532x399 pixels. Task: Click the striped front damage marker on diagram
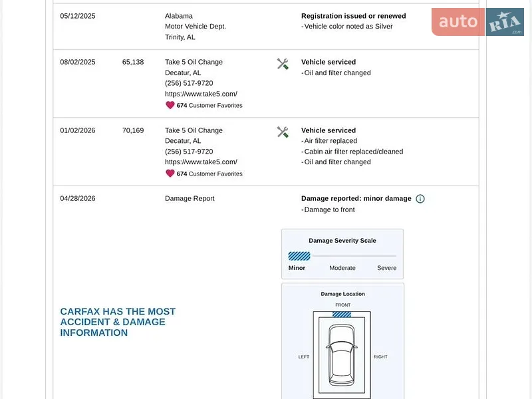pos(342,315)
